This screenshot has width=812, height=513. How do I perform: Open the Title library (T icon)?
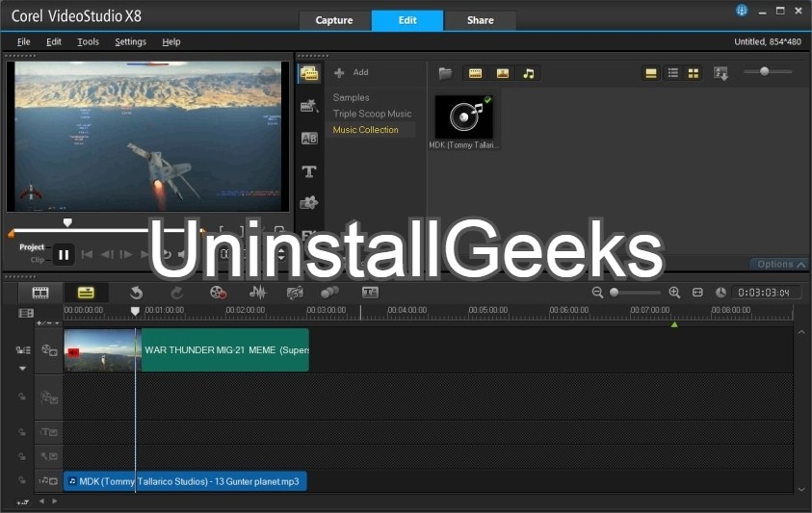[x=309, y=171]
